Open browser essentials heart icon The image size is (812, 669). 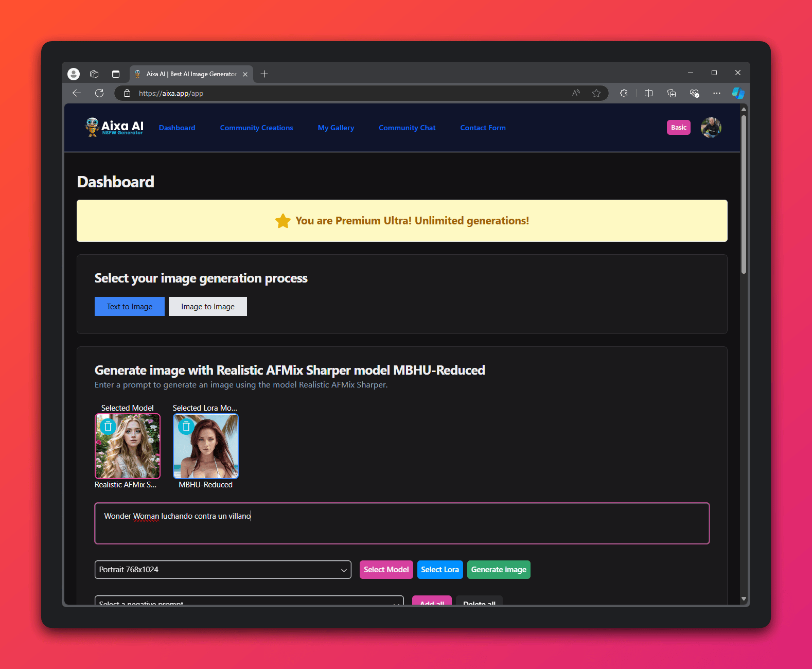pos(694,93)
